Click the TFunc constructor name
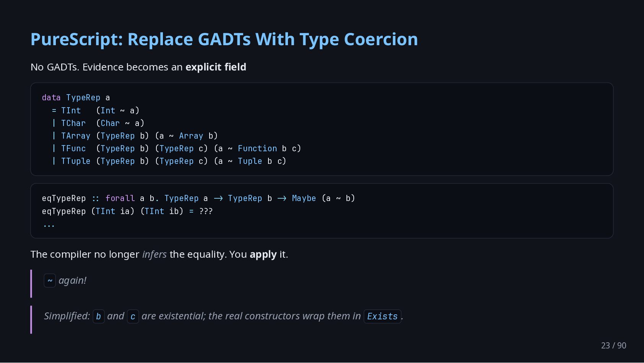The height and width of the screenshot is (363, 644). tap(73, 149)
